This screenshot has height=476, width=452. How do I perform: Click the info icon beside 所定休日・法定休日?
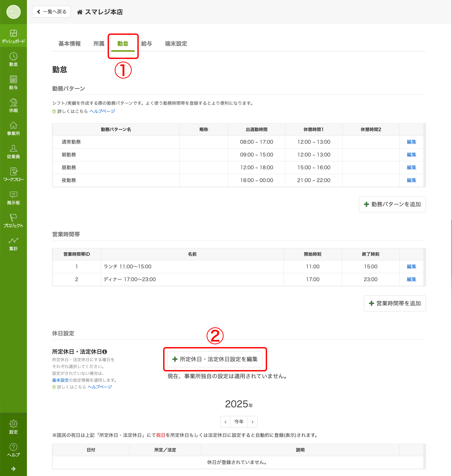click(x=105, y=352)
